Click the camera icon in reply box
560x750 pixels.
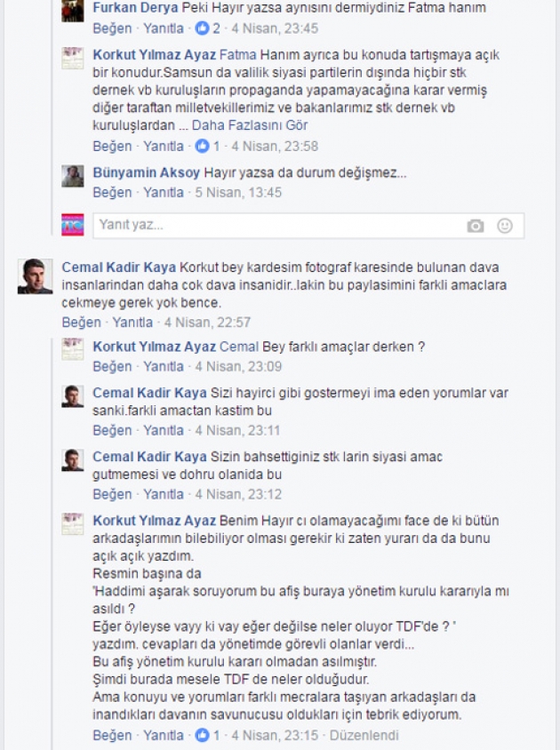coord(475,226)
